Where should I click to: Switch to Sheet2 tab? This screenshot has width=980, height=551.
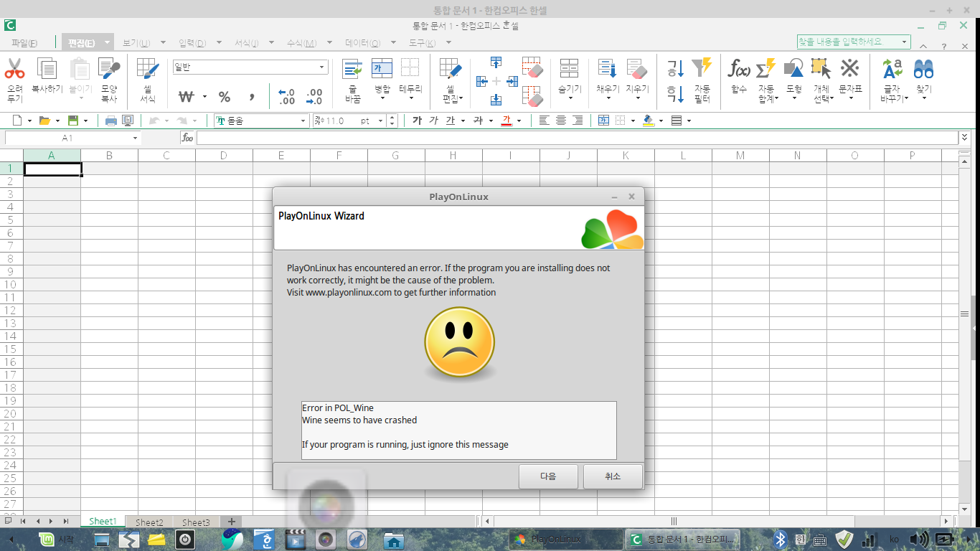[149, 522]
